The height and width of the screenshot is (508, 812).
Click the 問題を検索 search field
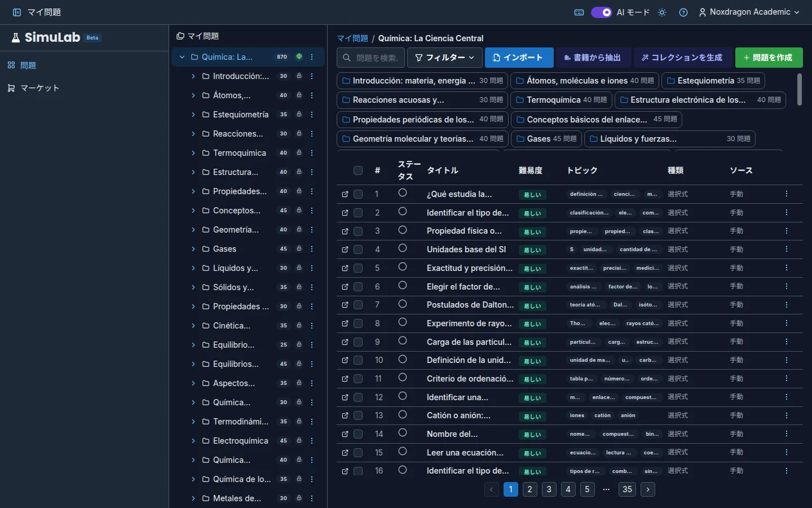370,58
